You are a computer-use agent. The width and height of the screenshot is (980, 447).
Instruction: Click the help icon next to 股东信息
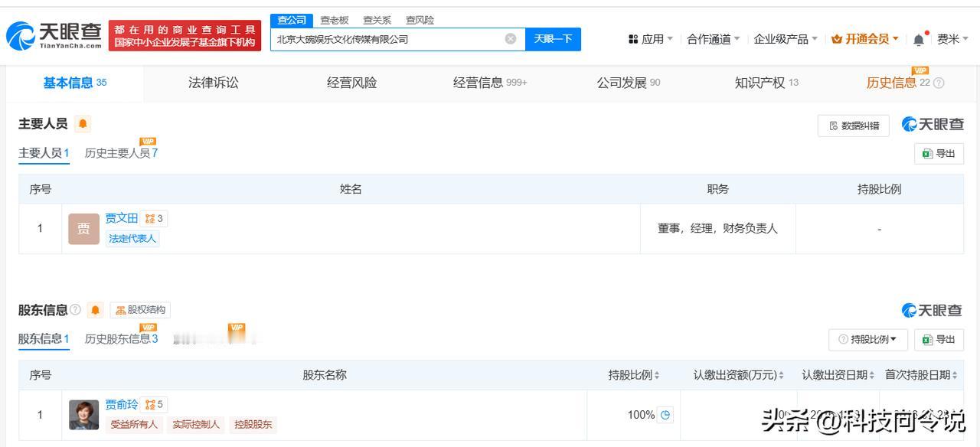point(75,310)
